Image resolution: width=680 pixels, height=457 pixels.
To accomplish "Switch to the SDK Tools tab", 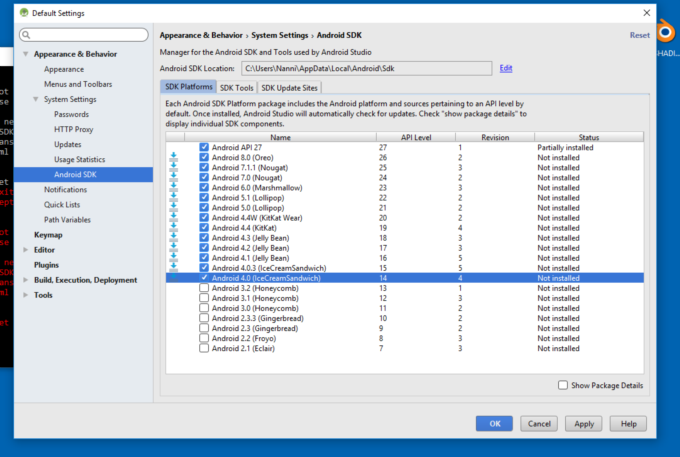I will (x=236, y=88).
